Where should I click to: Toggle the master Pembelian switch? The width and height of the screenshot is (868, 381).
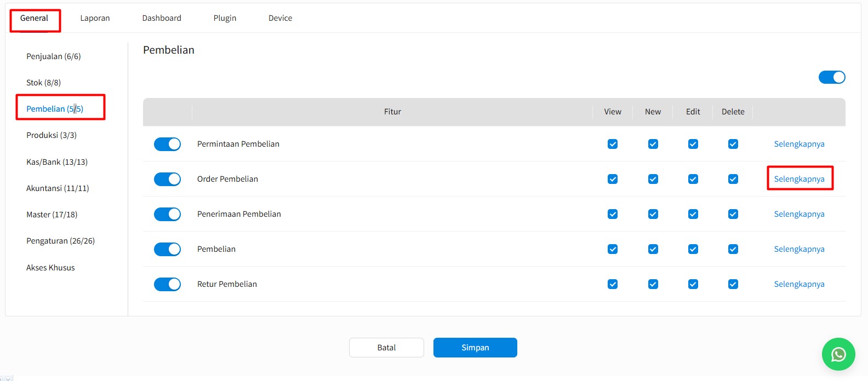tap(832, 77)
